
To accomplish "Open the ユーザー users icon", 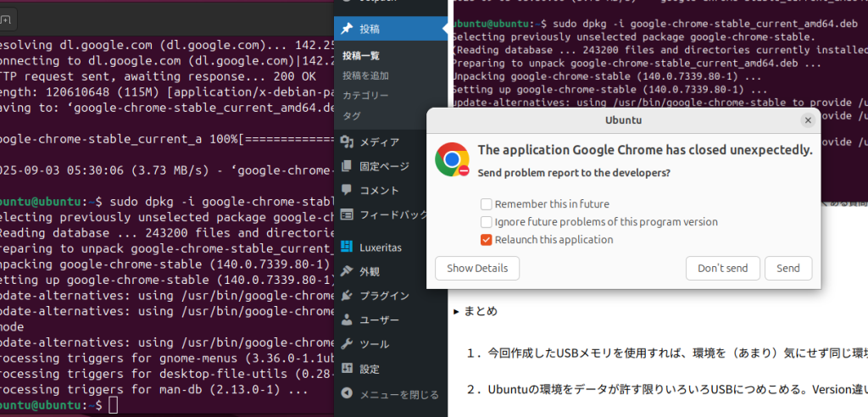I will pos(347,320).
